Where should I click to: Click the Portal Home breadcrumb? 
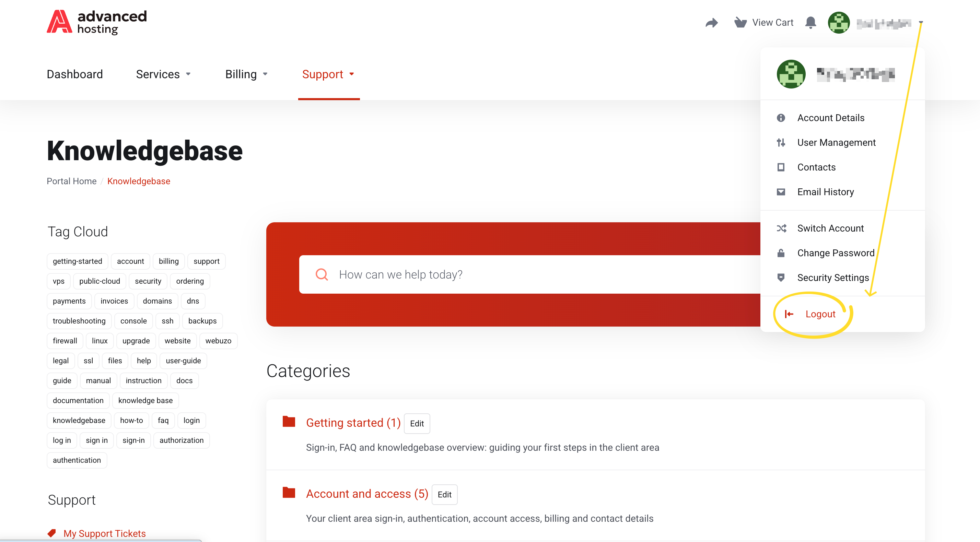point(71,181)
